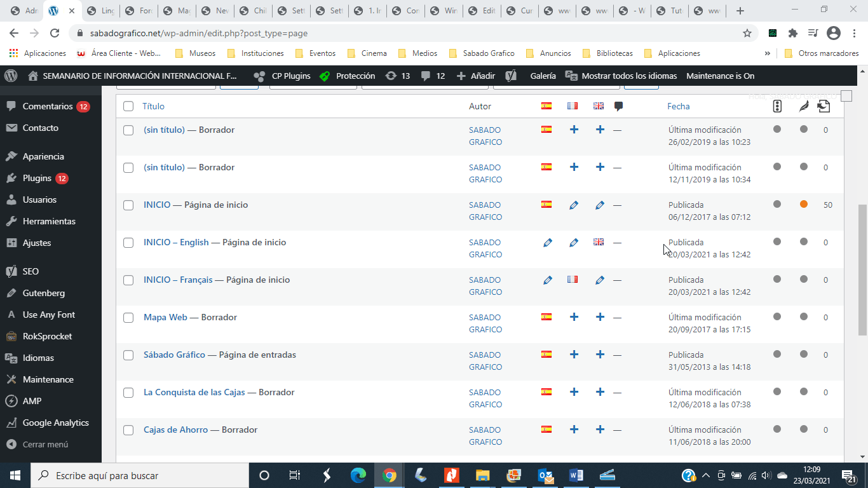Tick the Cajas de Ahorro row checkbox
The image size is (868, 488).
pyautogui.click(x=128, y=430)
